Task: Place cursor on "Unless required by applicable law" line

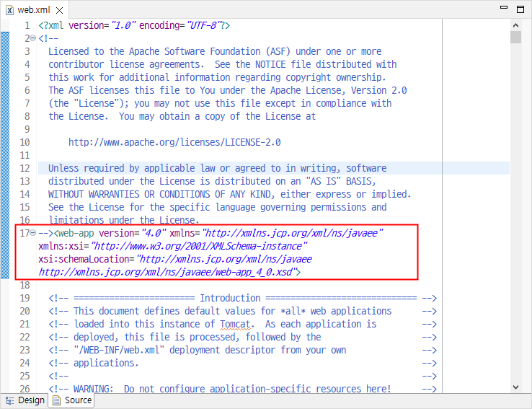Action: point(217,168)
